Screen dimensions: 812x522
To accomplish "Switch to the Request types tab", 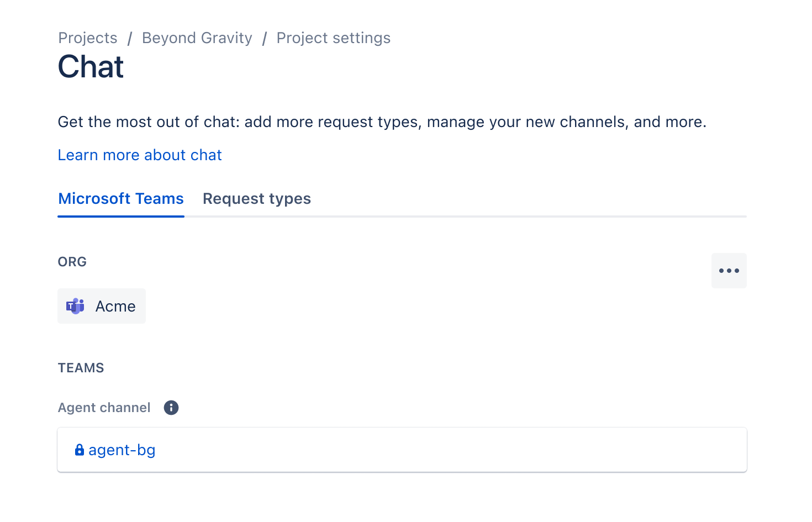I will point(256,198).
